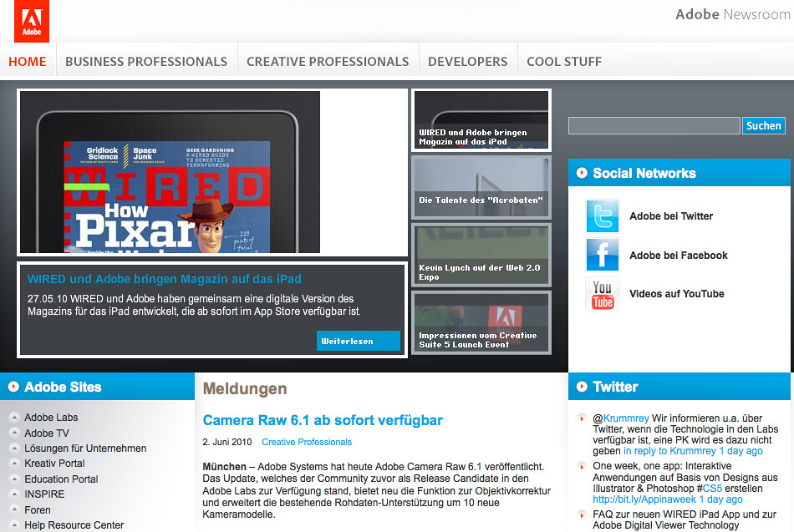Image resolution: width=794 pixels, height=532 pixels.
Task: Open the Adobe bei Twitter link
Action: click(671, 216)
